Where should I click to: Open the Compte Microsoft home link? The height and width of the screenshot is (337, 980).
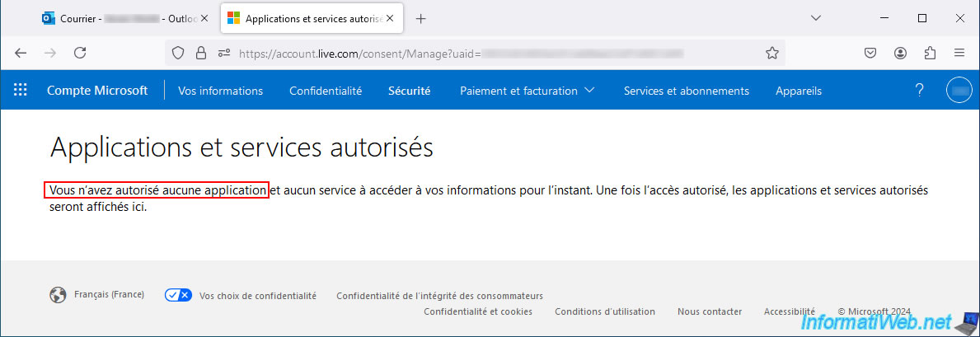pyautogui.click(x=97, y=91)
